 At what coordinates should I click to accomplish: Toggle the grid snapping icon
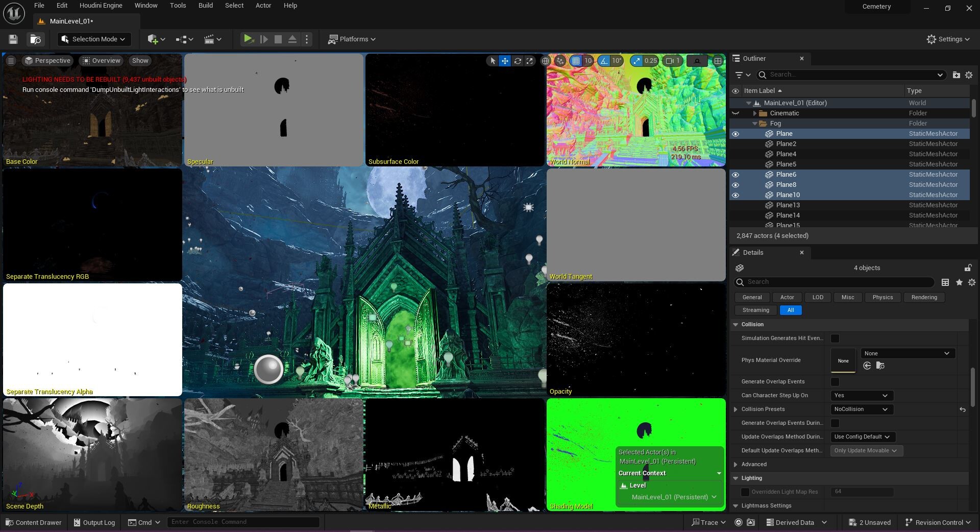pos(576,61)
